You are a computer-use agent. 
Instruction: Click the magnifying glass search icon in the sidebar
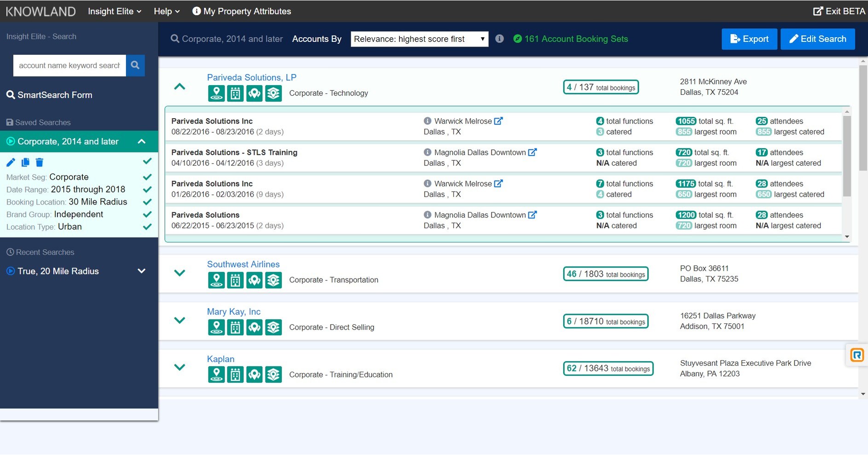pyautogui.click(x=135, y=65)
